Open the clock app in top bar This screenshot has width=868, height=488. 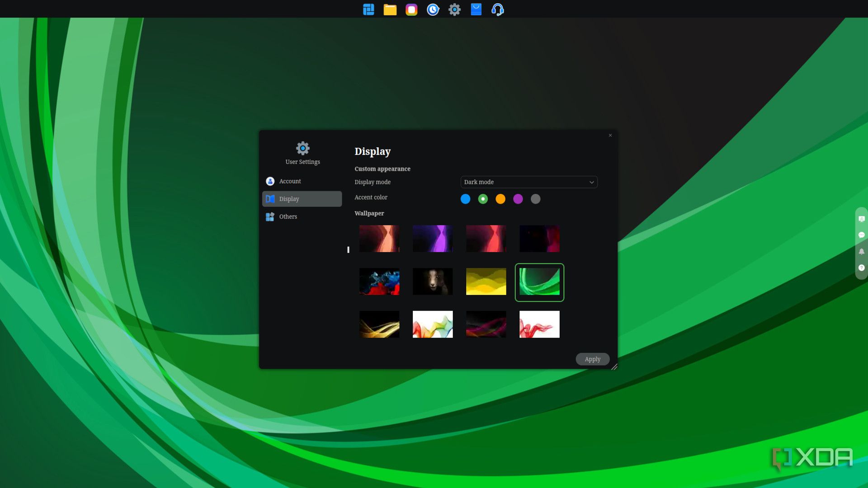[x=433, y=9]
